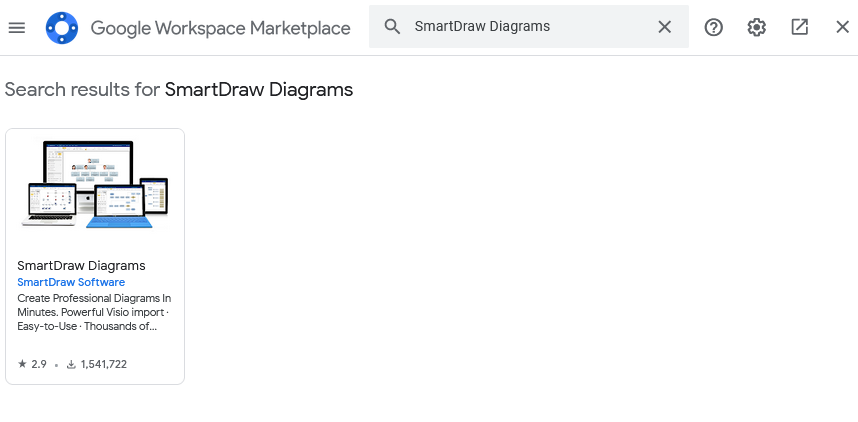Open the Help question mark icon
Viewport: 858px width, 422px height.
point(714,27)
